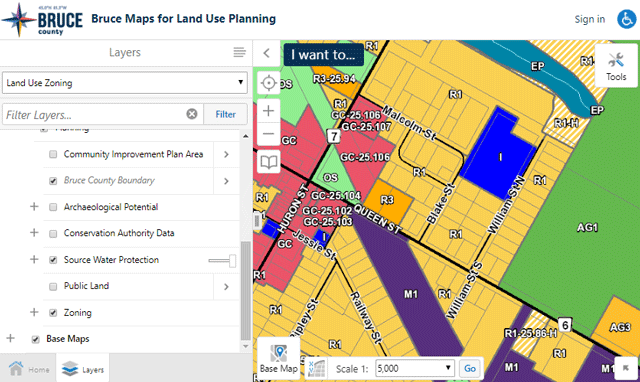Click the Go button beside scale

[x=470, y=369]
